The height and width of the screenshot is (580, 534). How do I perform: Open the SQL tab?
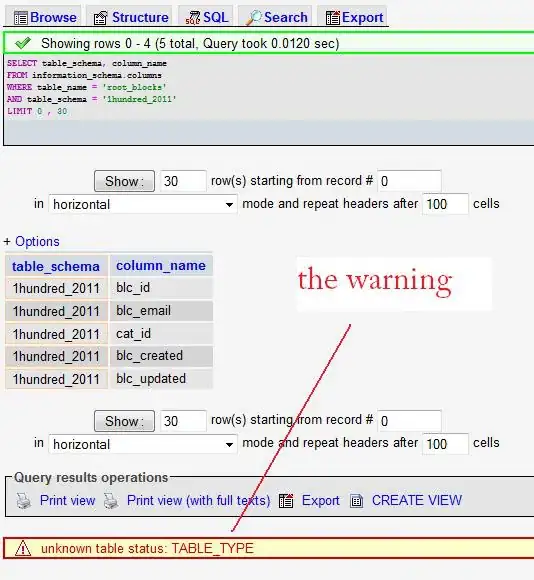click(x=206, y=17)
